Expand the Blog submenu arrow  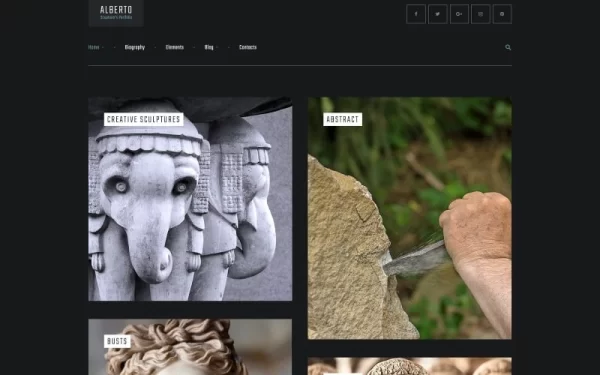point(217,47)
